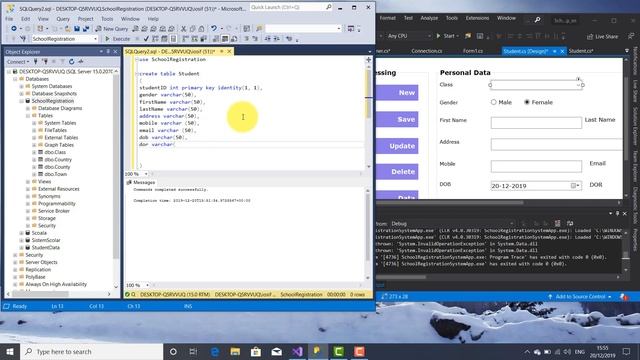Viewport: 640px width, 360px height.
Task: Click Add to Source Control in status bar
Action: pos(580,297)
